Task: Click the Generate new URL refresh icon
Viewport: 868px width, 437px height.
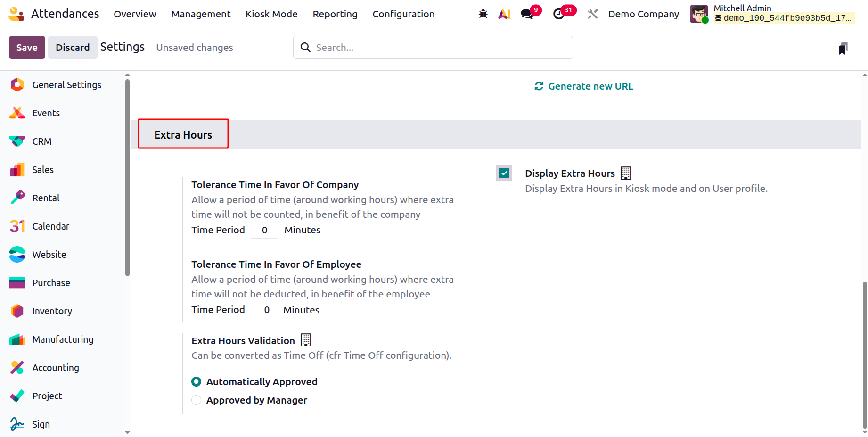Action: [539, 86]
